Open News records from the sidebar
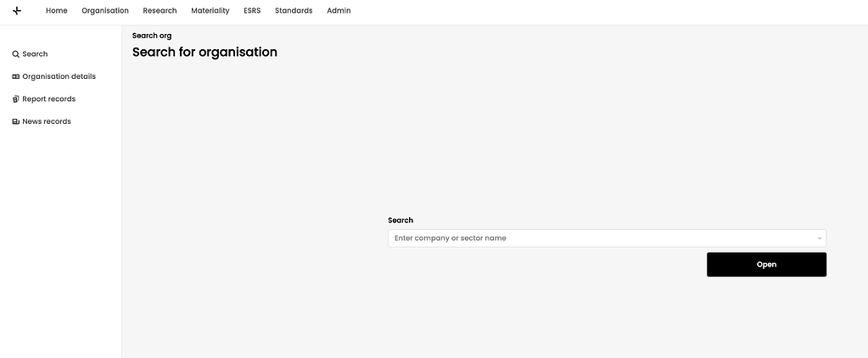 click(47, 122)
